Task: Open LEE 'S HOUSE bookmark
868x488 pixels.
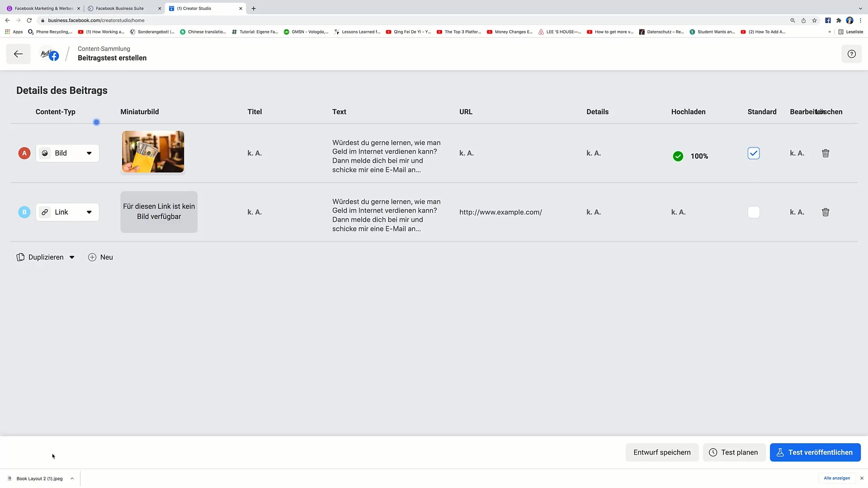Action: [x=560, y=32]
